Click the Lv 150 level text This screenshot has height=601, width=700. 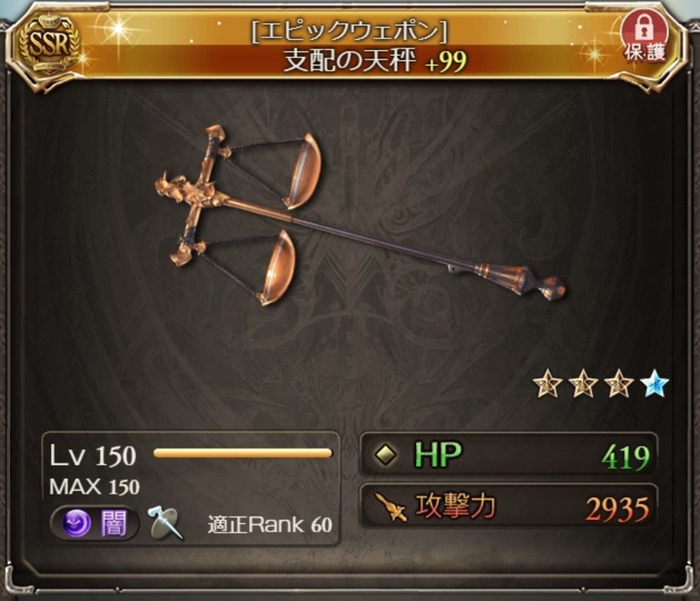(93, 455)
